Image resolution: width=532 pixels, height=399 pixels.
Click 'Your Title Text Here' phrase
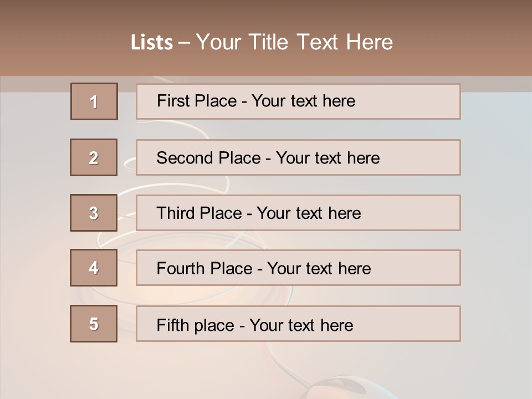(294, 42)
